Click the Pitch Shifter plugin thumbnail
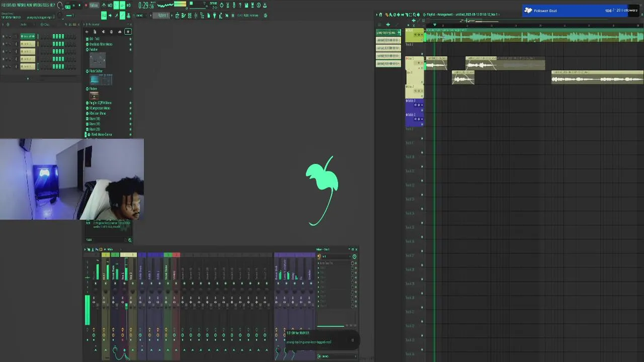644x362 pixels. coord(101,79)
